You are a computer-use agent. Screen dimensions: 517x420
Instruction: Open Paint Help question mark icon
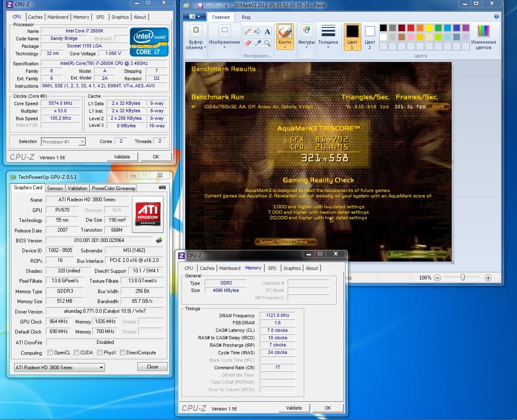tap(496, 17)
